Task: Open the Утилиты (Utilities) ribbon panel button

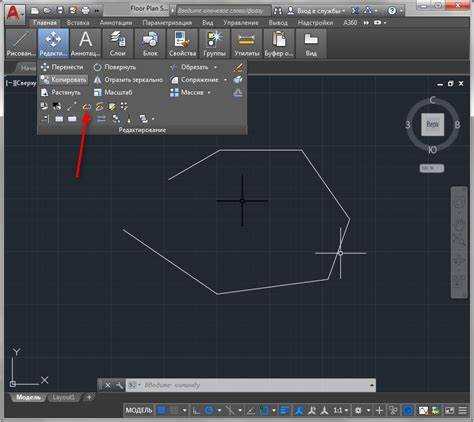Action: [247, 43]
